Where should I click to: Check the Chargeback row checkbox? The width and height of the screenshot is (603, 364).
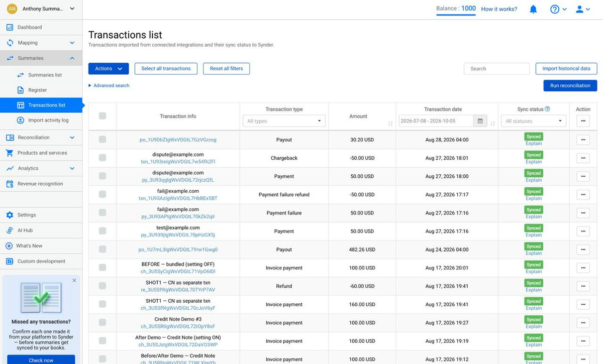coord(103,158)
